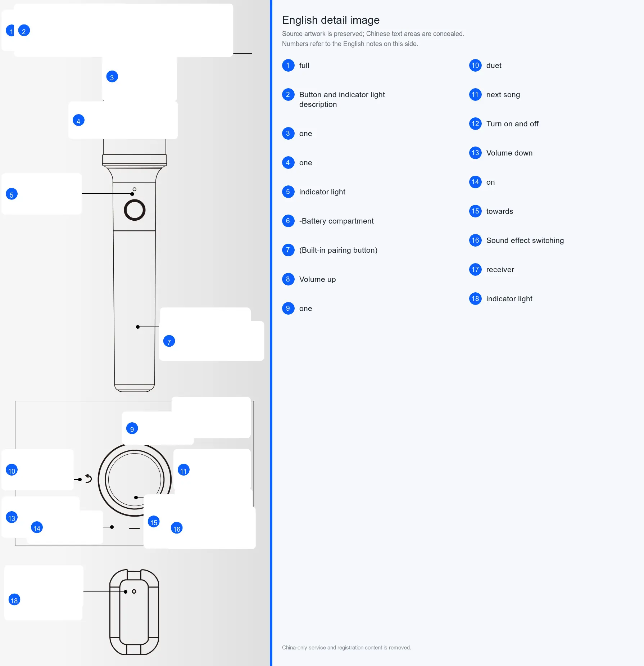Click diagram marker 5 beside the indicator light line
644x666 pixels.
12,194
